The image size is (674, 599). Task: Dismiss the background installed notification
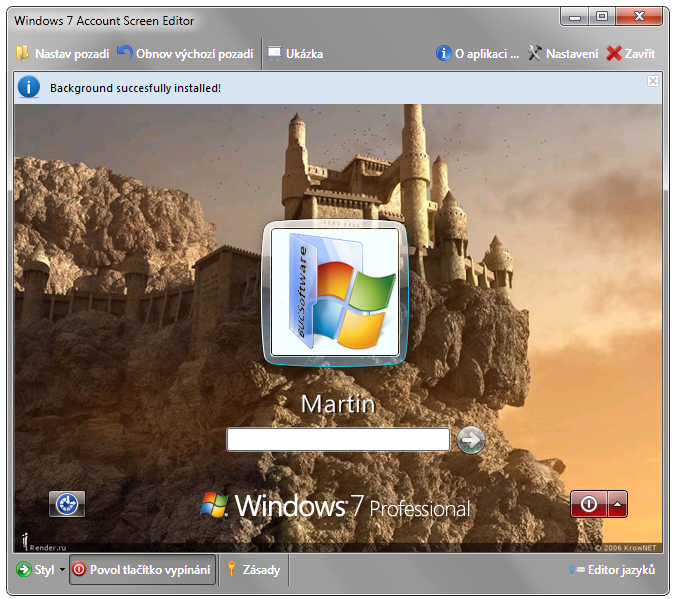click(x=653, y=81)
